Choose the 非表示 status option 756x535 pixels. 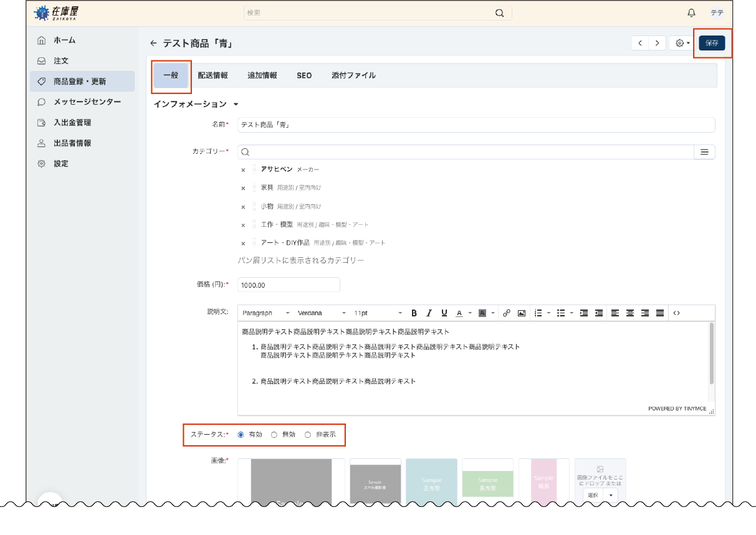(x=307, y=435)
